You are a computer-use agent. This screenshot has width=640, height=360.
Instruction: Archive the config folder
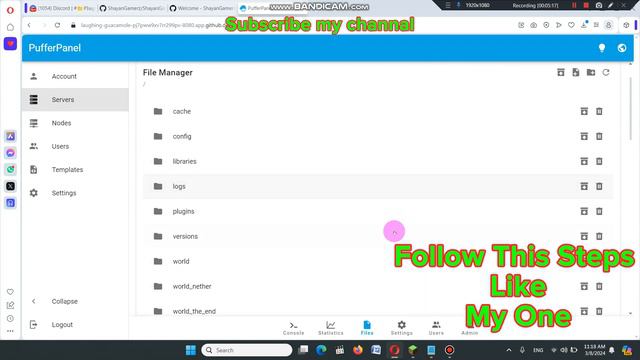pyautogui.click(x=584, y=136)
